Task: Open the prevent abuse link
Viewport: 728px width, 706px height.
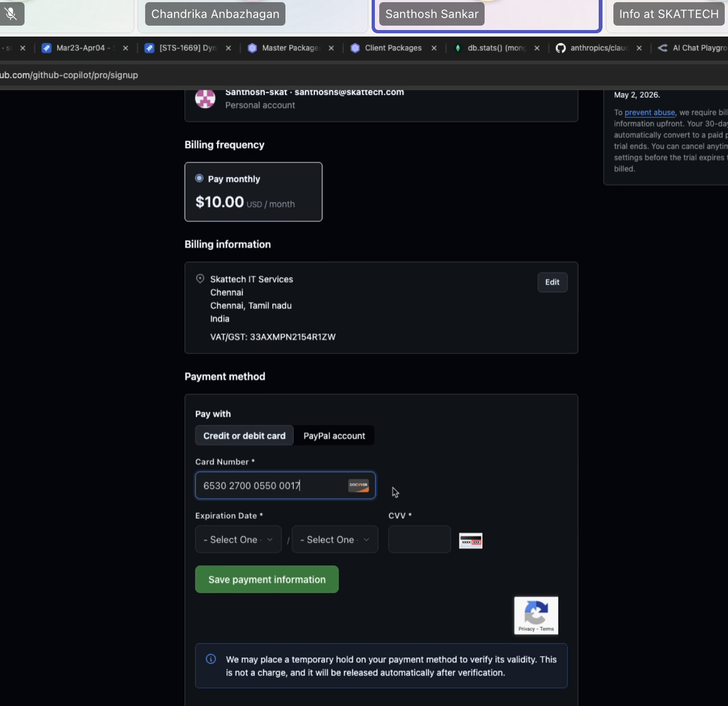Action: (649, 112)
